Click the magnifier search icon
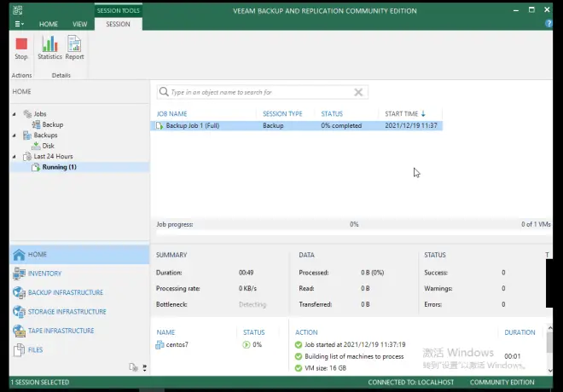Image resolution: width=563 pixels, height=392 pixels. [164, 92]
